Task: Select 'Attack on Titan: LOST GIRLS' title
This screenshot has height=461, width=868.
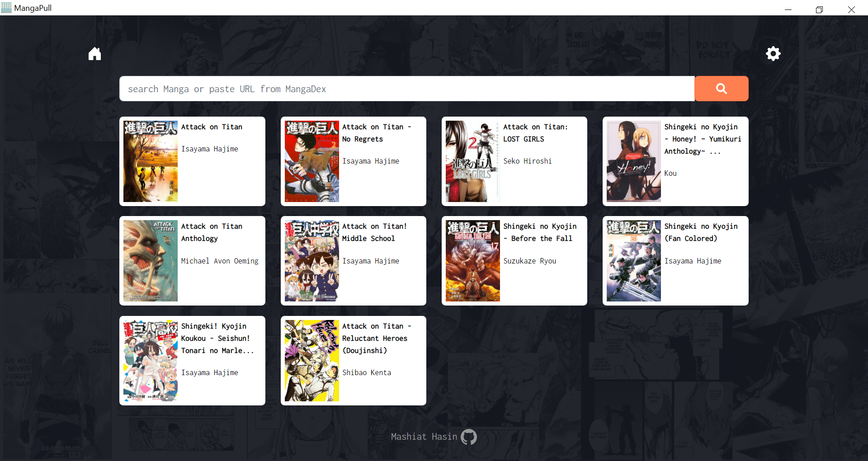Action: click(x=535, y=133)
